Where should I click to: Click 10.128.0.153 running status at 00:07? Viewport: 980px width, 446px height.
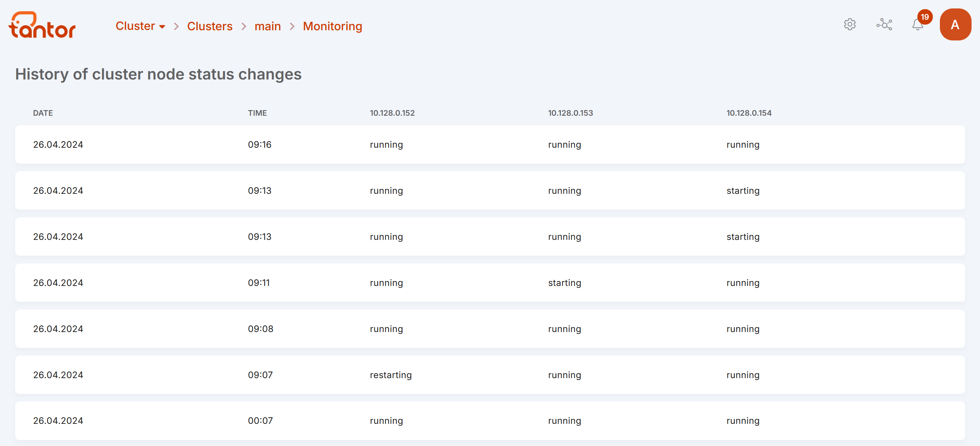point(564,421)
